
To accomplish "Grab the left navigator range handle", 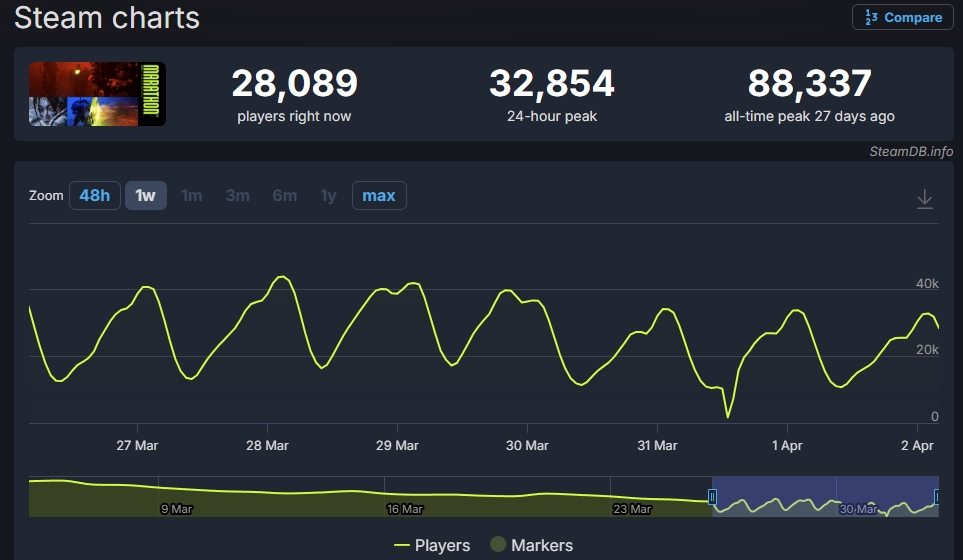I will (712, 496).
